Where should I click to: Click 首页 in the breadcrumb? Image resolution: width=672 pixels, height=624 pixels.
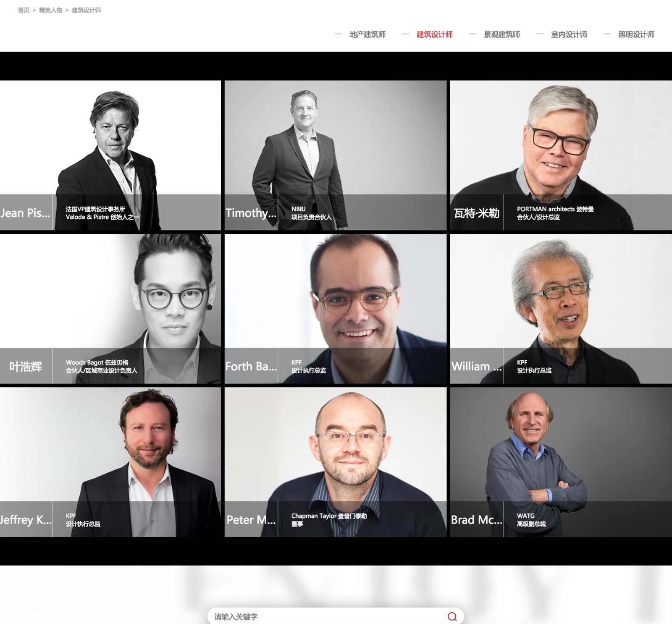(24, 10)
